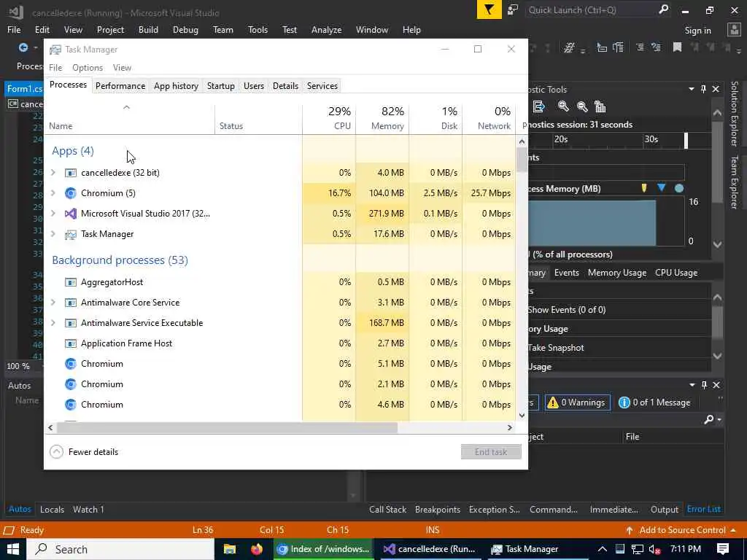The image size is (747, 560).
Task: Click the Zoom Out icon in Diagnostic Tools
Action: [581, 106]
